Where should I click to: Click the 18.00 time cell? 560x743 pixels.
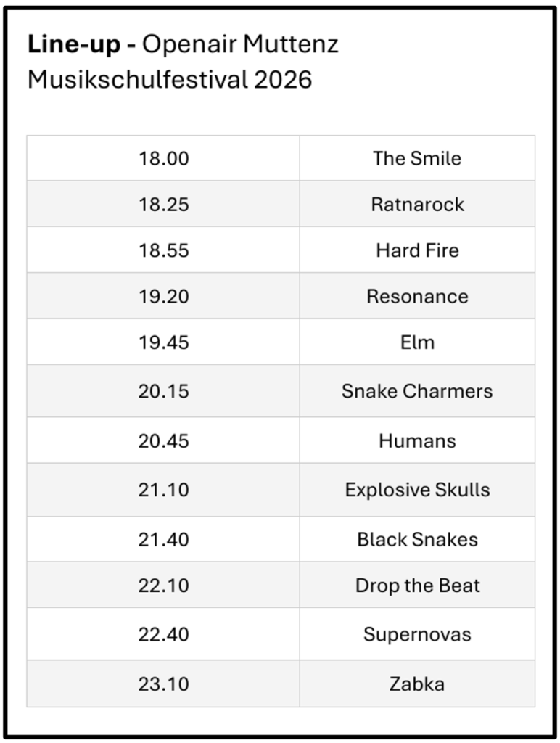(163, 158)
